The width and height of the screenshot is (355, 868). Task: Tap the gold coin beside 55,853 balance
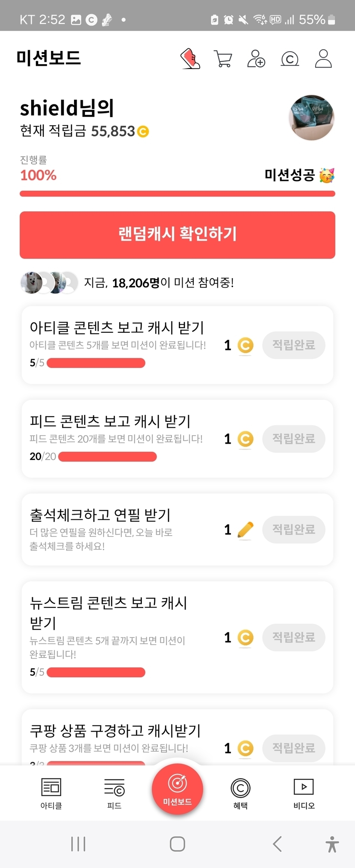pos(143,131)
